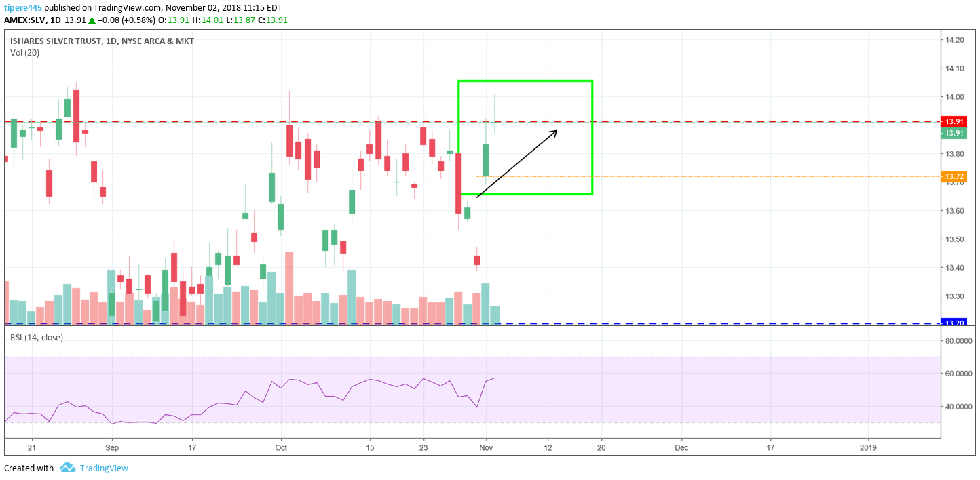The width and height of the screenshot is (980, 480).
Task: Click the 13.80 price axis label
Action: click(955, 154)
